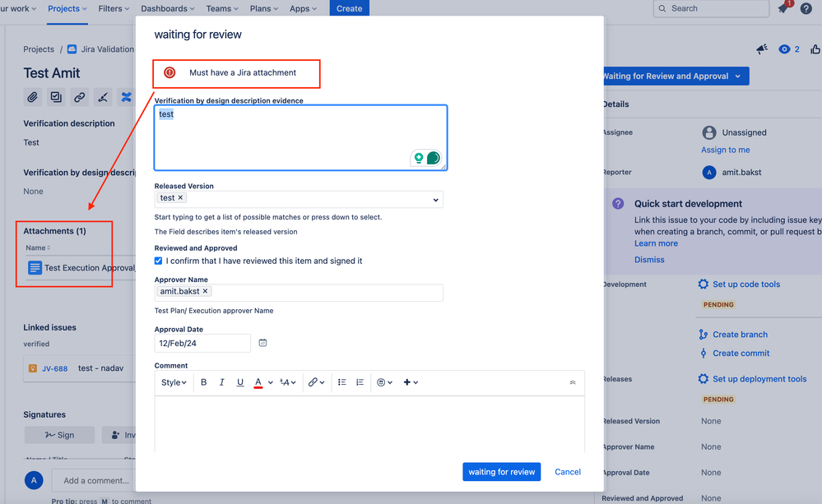Click the green lightbulb suggestion icon
This screenshot has width=822, height=504.
(x=418, y=158)
